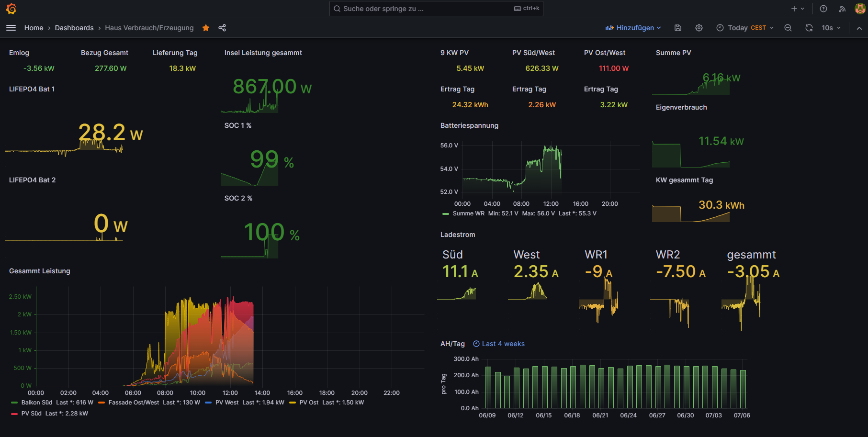
Task: Zoom out time range with magnifier icon
Action: tap(788, 28)
